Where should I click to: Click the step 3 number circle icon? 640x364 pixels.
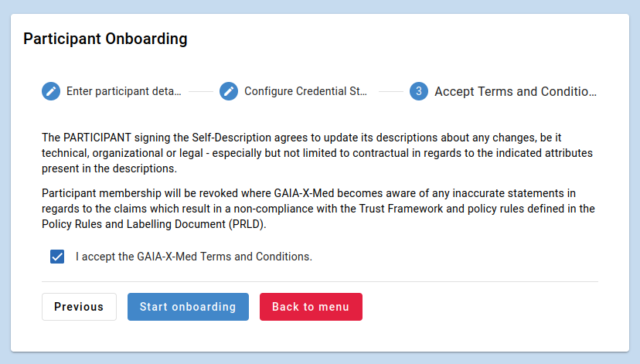tap(419, 91)
